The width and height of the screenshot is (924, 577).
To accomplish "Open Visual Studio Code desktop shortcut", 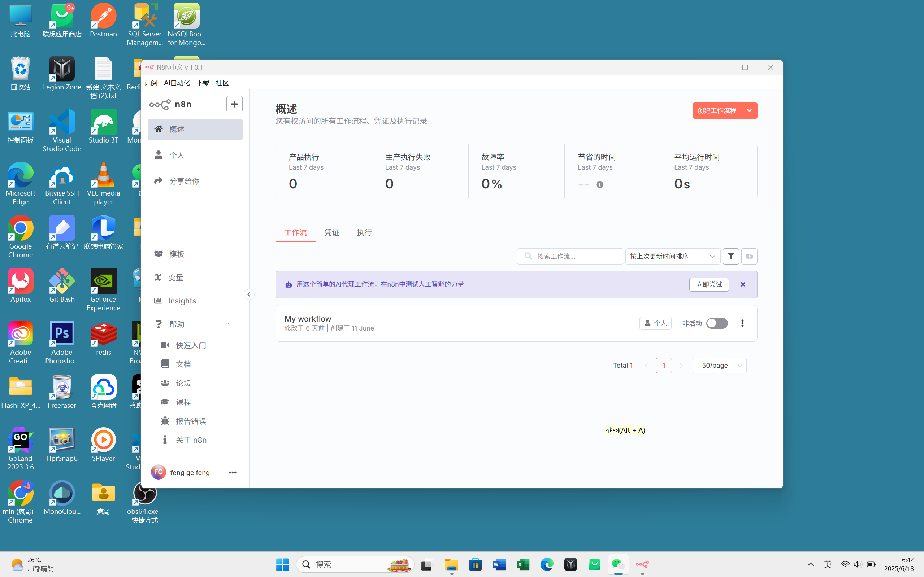I will [x=62, y=131].
